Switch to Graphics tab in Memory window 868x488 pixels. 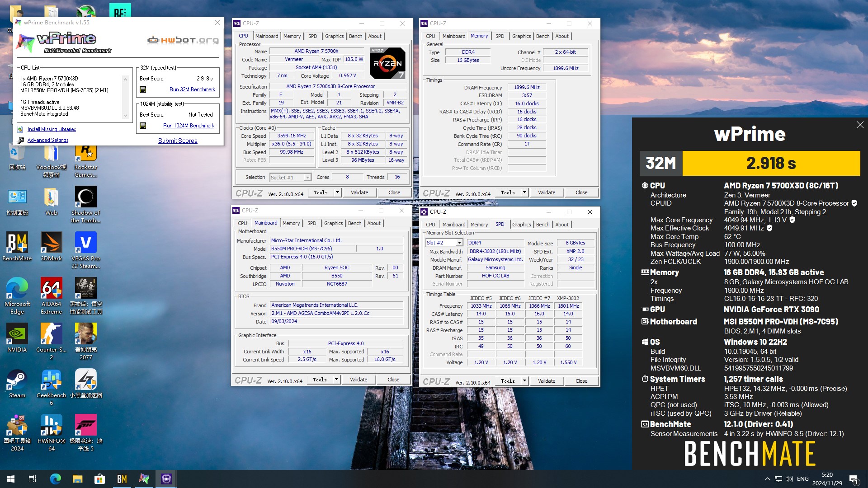click(521, 36)
